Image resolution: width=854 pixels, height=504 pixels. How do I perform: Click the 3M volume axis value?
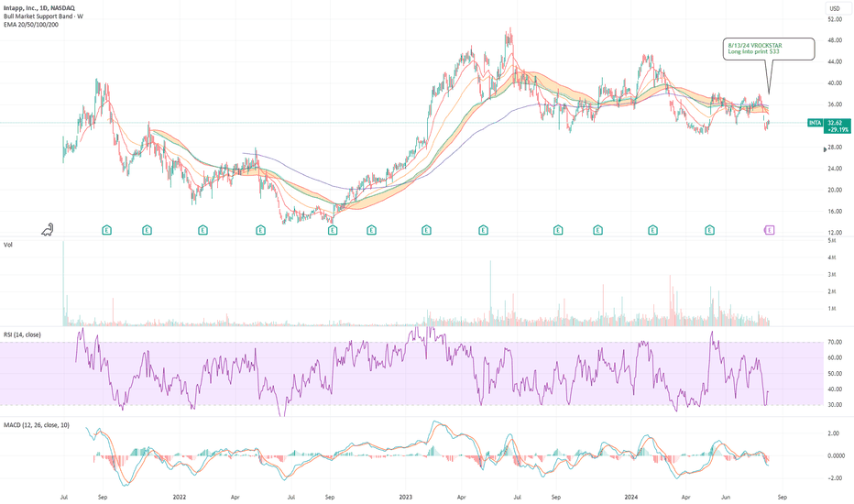click(832, 275)
